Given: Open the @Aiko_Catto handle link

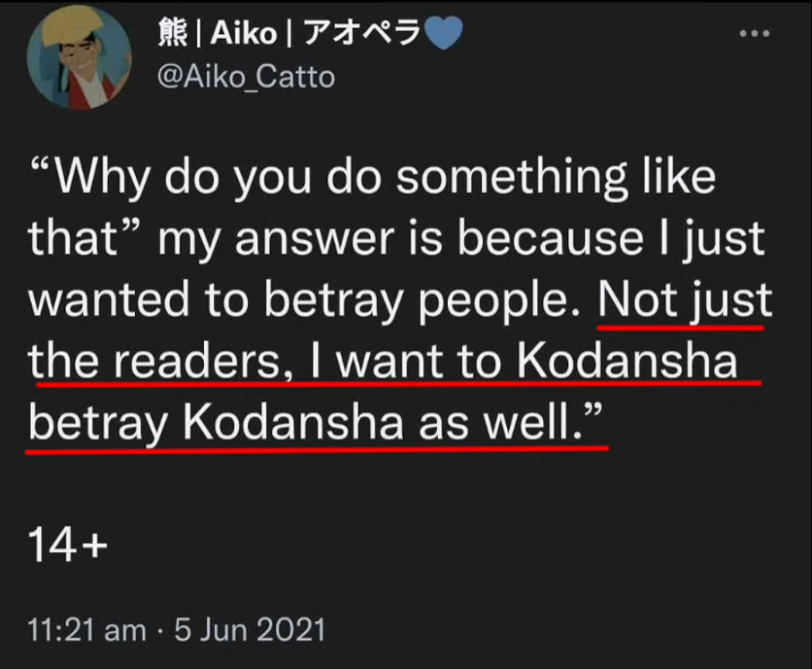Looking at the screenshot, I should click(x=245, y=77).
